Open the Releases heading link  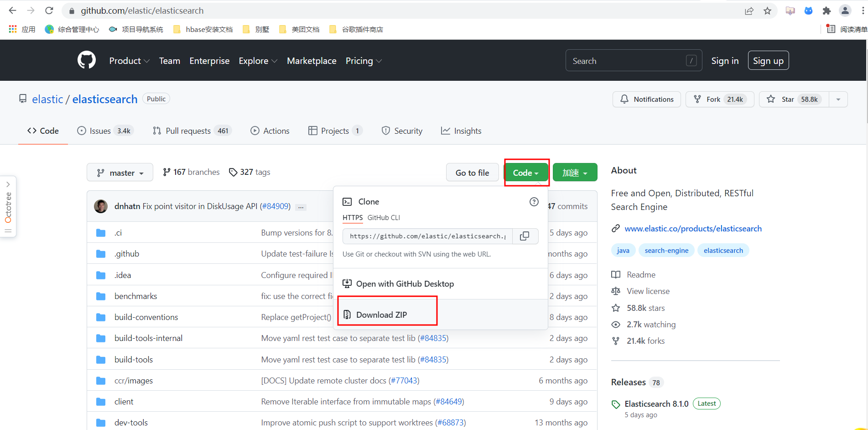pyautogui.click(x=628, y=382)
